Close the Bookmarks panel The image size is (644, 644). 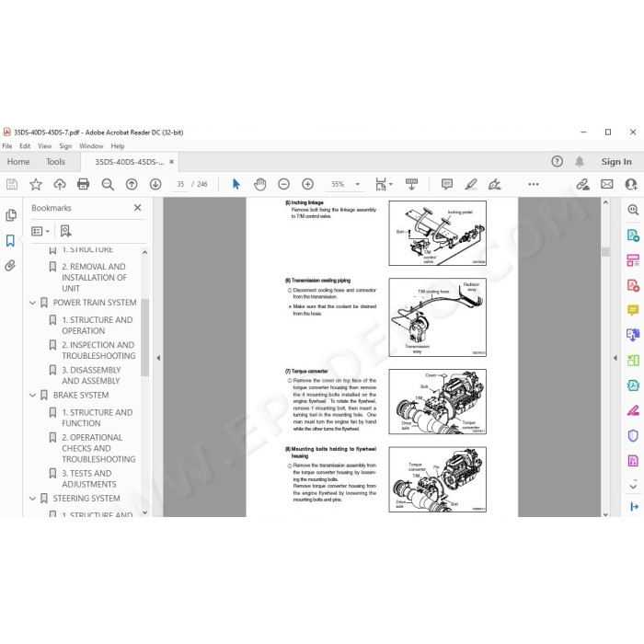coord(138,208)
